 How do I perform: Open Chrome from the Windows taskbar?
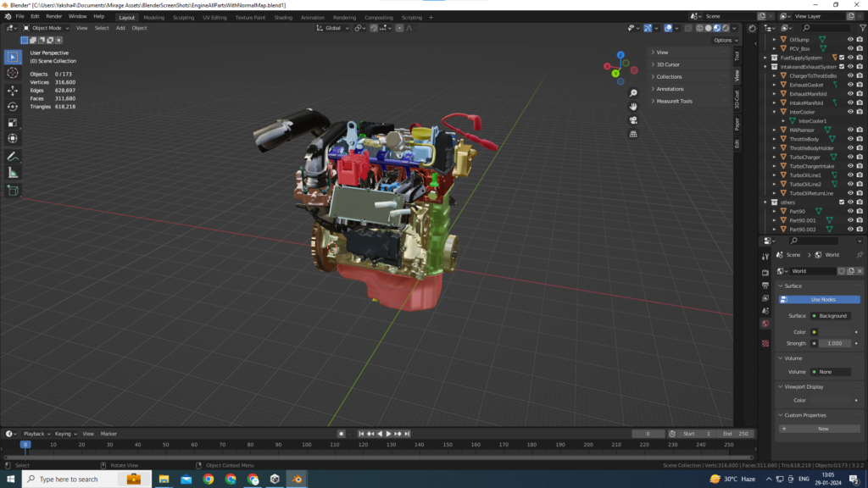pos(209,480)
